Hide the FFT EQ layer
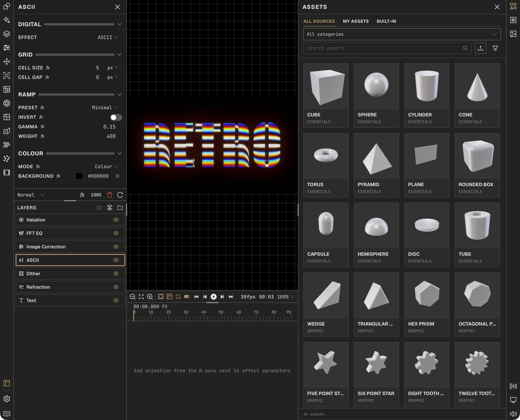The image size is (520, 420). point(116,233)
